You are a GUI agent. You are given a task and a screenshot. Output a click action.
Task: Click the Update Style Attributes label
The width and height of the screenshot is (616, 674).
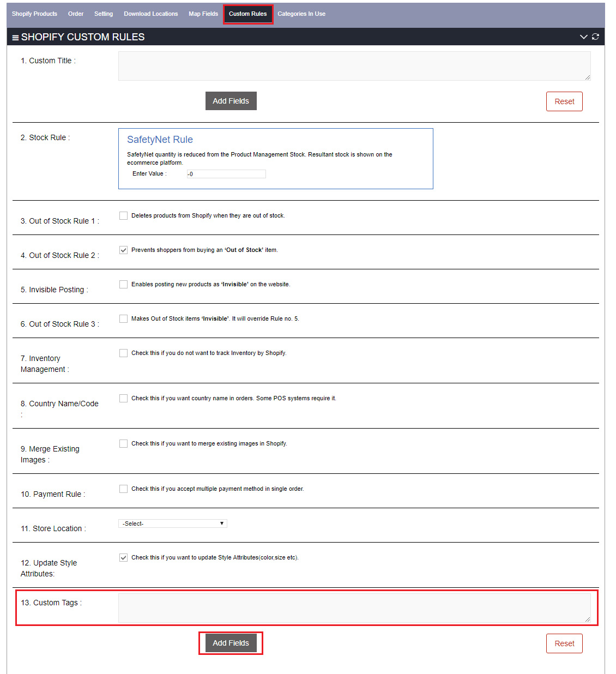coord(49,568)
